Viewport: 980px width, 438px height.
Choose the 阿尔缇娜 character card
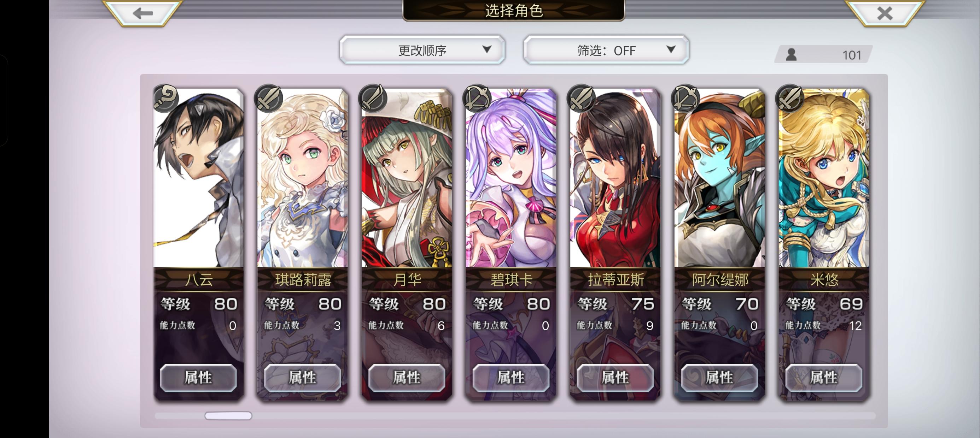pos(719,243)
